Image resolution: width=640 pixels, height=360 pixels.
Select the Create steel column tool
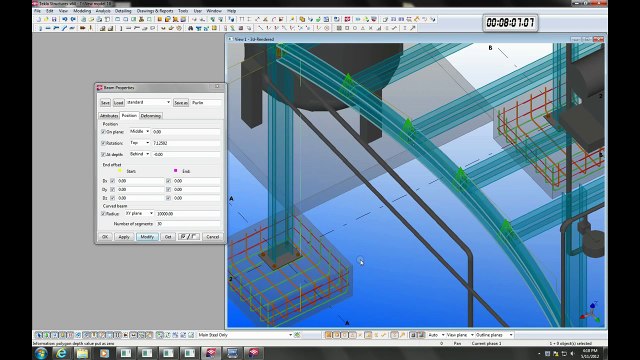pos(40,28)
